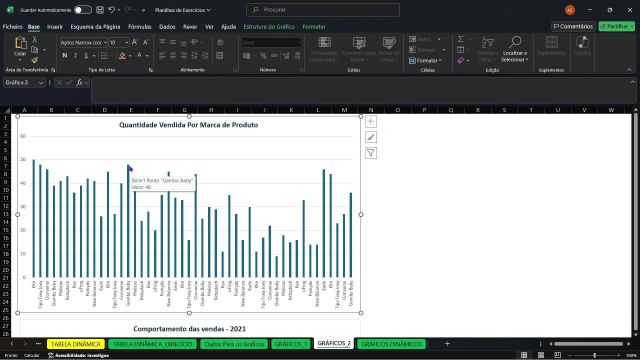Click the Insert Function fx icon
Screen dimensions: 640x360
pyautogui.click(x=79, y=82)
